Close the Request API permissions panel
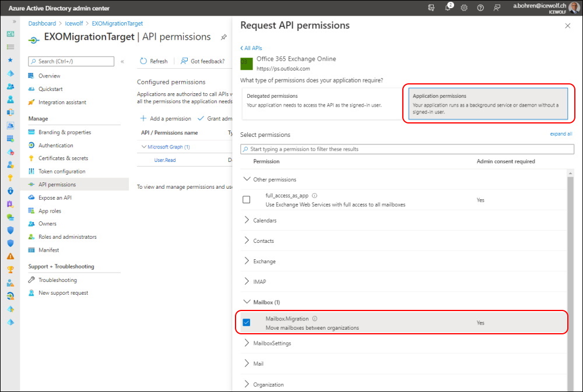The image size is (583, 392). (567, 26)
